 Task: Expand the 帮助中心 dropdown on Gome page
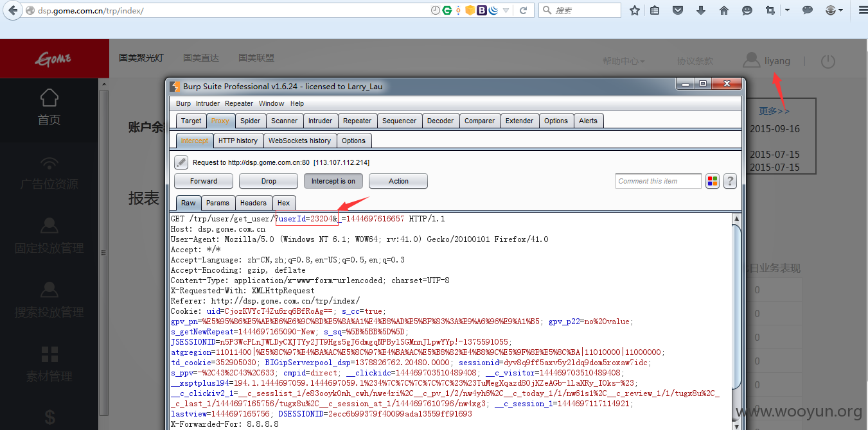coord(623,61)
